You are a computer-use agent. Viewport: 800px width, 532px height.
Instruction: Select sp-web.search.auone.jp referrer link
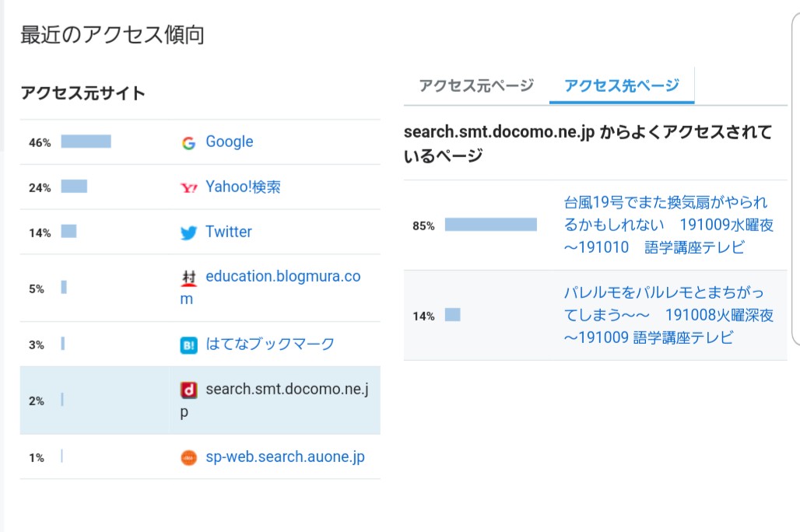(x=285, y=457)
